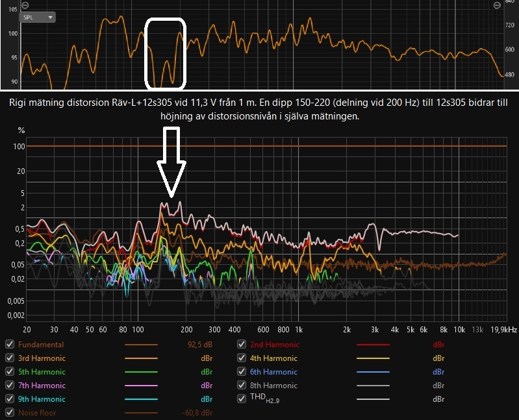519x420 pixels.
Task: Toggle the 7th Harmonic checkbox
Action: click(10, 386)
